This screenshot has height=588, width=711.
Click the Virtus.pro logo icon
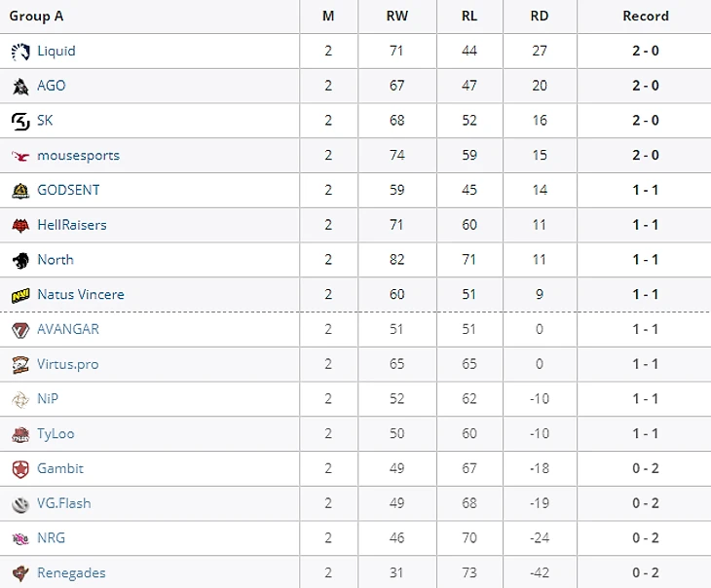tap(20, 364)
